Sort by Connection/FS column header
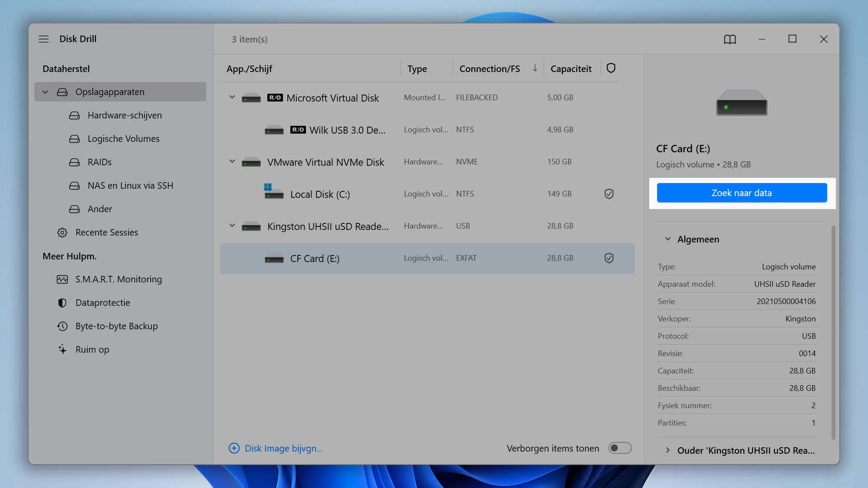The width and height of the screenshot is (868, 488). tap(490, 69)
